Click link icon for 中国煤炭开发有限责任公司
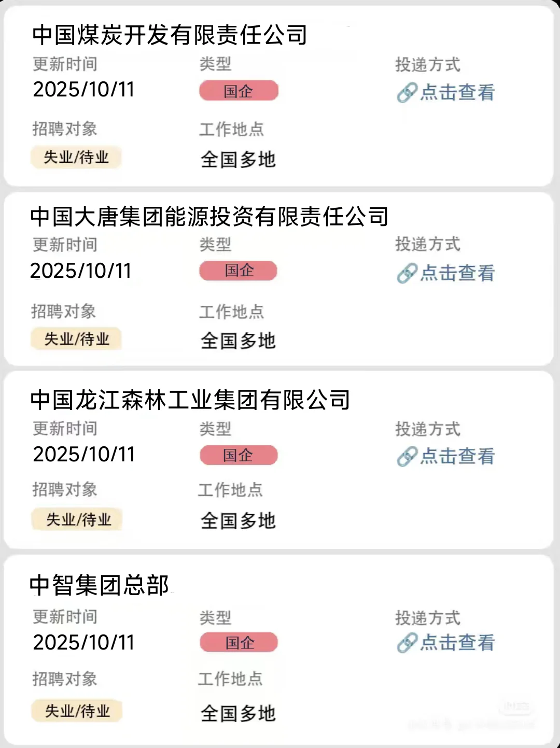 coord(407,93)
